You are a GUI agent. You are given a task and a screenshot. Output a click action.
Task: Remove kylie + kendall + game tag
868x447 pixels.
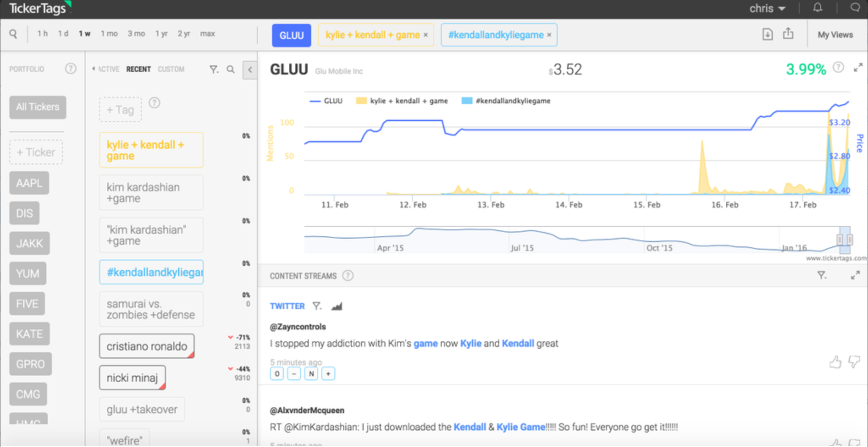tap(426, 35)
